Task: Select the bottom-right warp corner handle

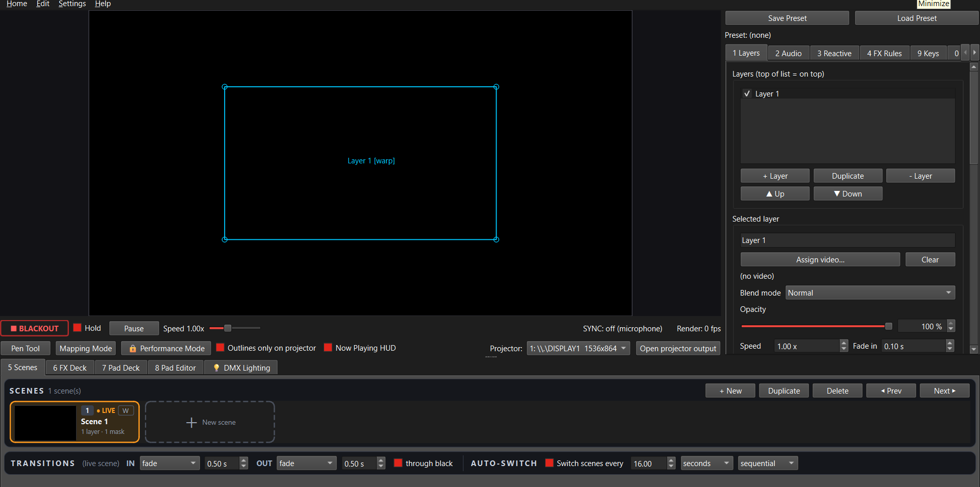Action: tap(496, 239)
